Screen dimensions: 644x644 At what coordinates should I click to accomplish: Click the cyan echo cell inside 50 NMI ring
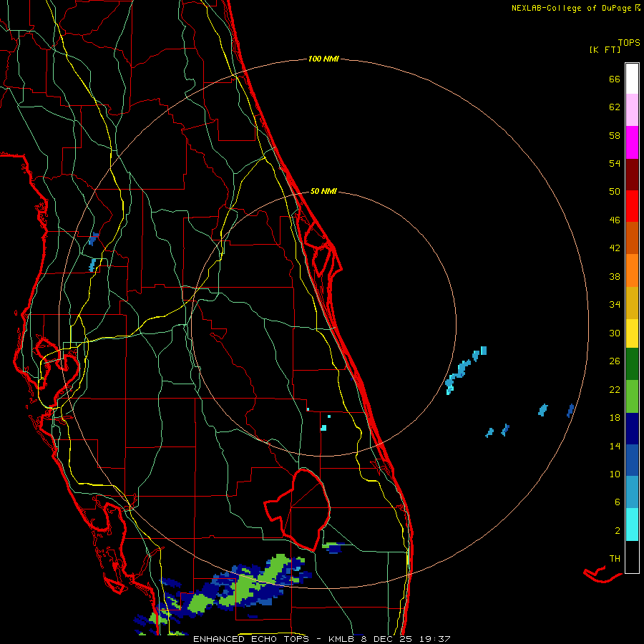323,428
